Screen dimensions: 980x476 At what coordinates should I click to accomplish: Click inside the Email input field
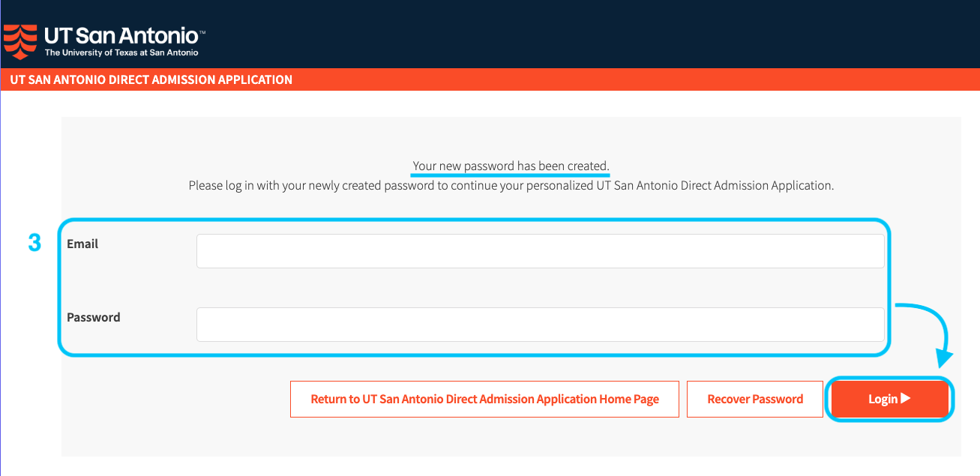(540, 250)
